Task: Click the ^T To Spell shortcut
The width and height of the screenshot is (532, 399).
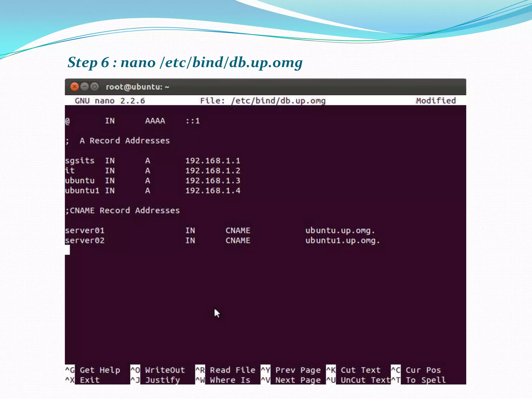Action: [418, 380]
